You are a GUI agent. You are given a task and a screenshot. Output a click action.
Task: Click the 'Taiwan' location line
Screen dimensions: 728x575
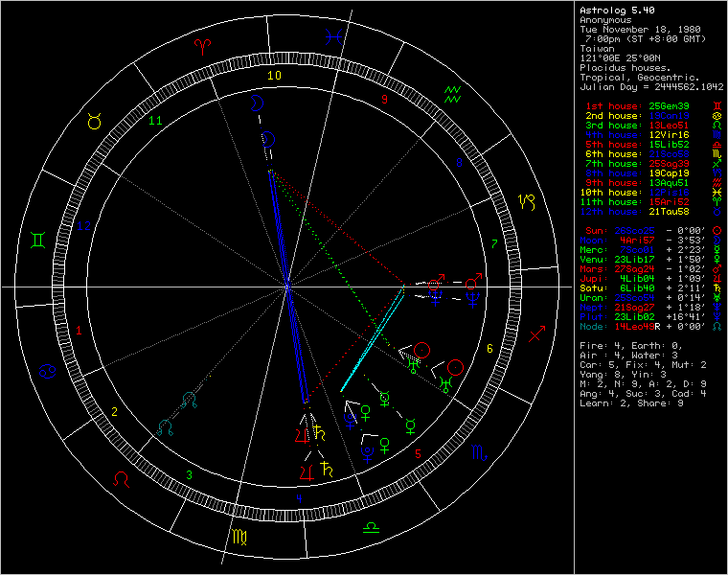(597, 48)
